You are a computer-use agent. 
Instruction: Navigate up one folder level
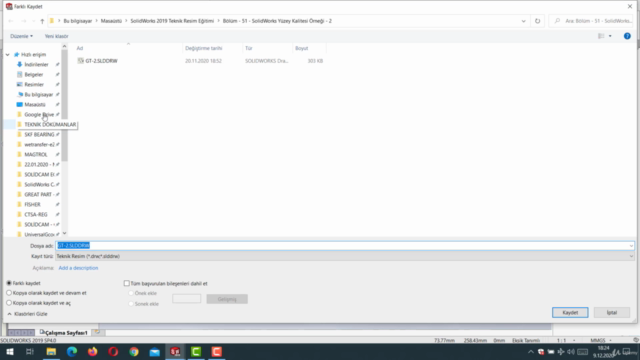click(x=42, y=21)
